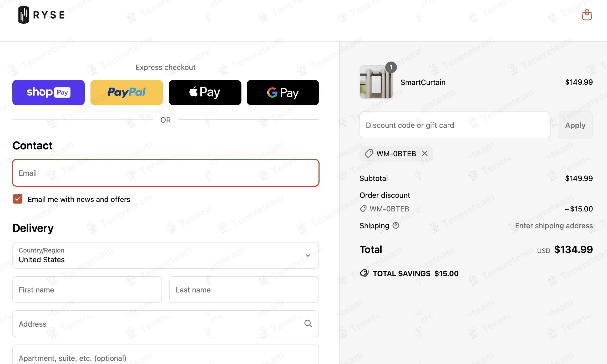The height and width of the screenshot is (364, 607).
Task: Focus the Email input field
Action: (x=165, y=173)
